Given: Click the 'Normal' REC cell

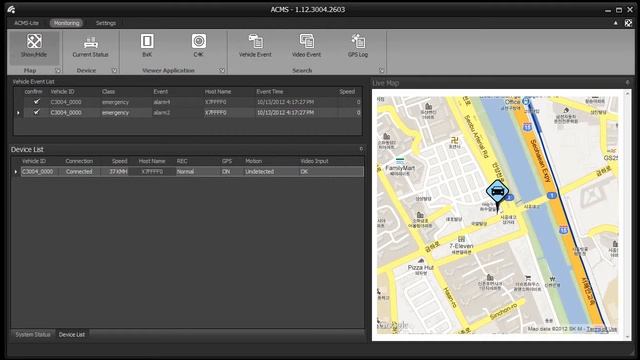Looking at the screenshot, I should click(x=185, y=172).
